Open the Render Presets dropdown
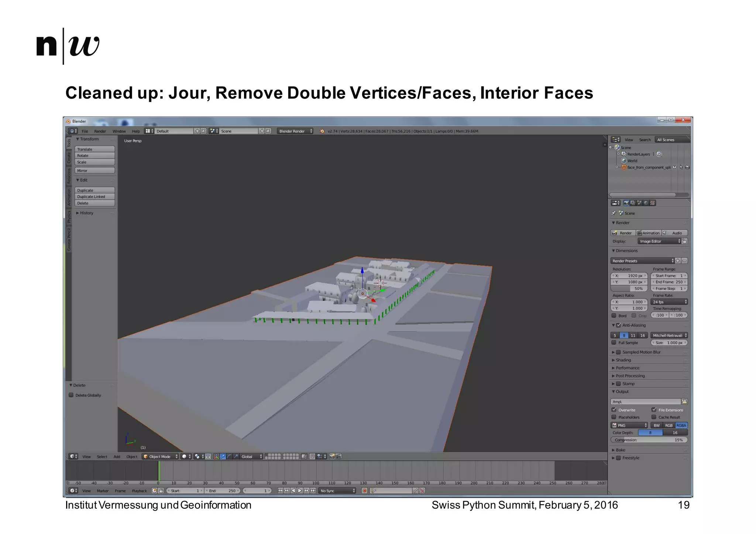756x534 pixels. click(x=642, y=261)
